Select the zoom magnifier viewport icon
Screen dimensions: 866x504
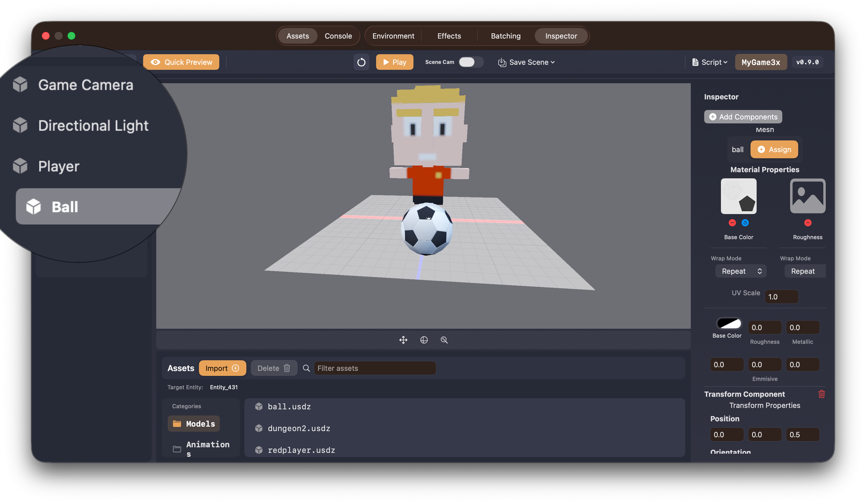pyautogui.click(x=444, y=340)
